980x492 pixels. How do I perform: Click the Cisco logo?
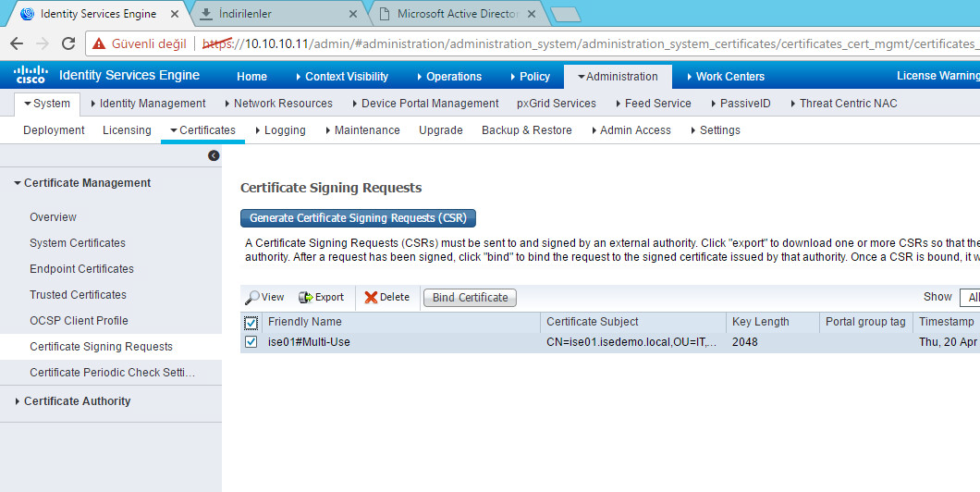[x=31, y=75]
